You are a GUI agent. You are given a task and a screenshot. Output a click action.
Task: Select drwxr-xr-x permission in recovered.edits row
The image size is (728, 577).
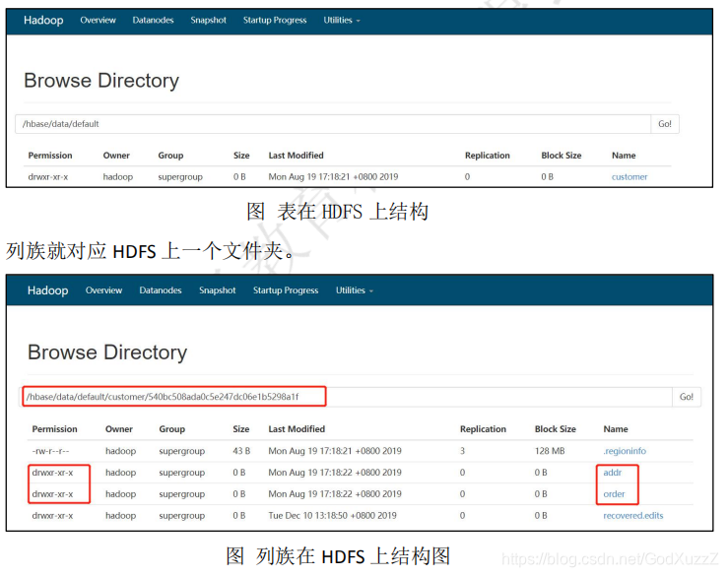click(52, 516)
